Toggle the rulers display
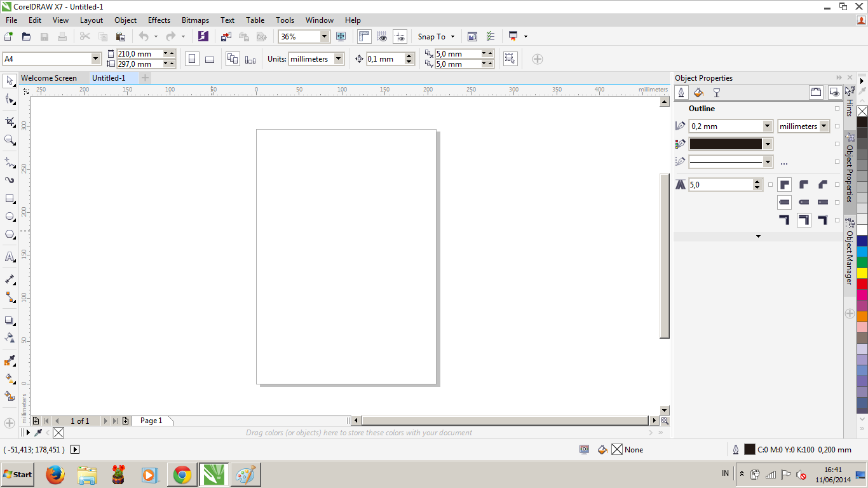 363,36
